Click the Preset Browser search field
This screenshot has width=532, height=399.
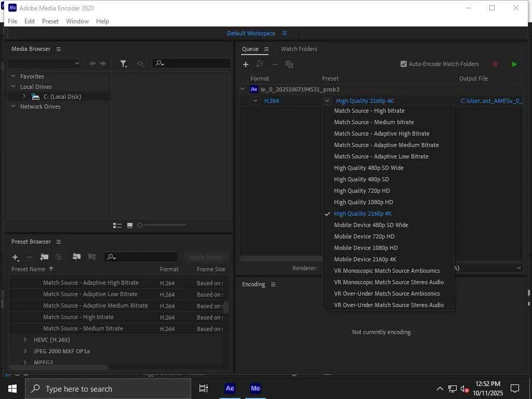(140, 257)
